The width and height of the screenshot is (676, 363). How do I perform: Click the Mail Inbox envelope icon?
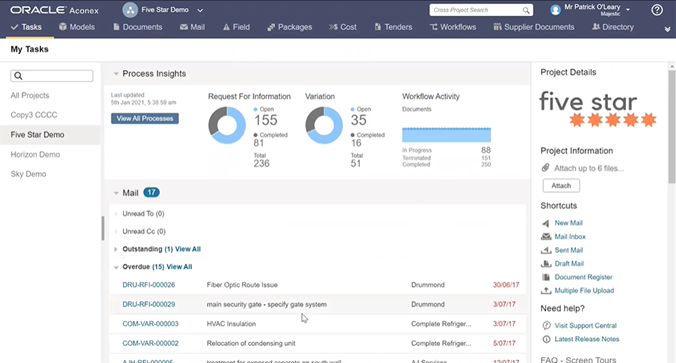pyautogui.click(x=546, y=237)
